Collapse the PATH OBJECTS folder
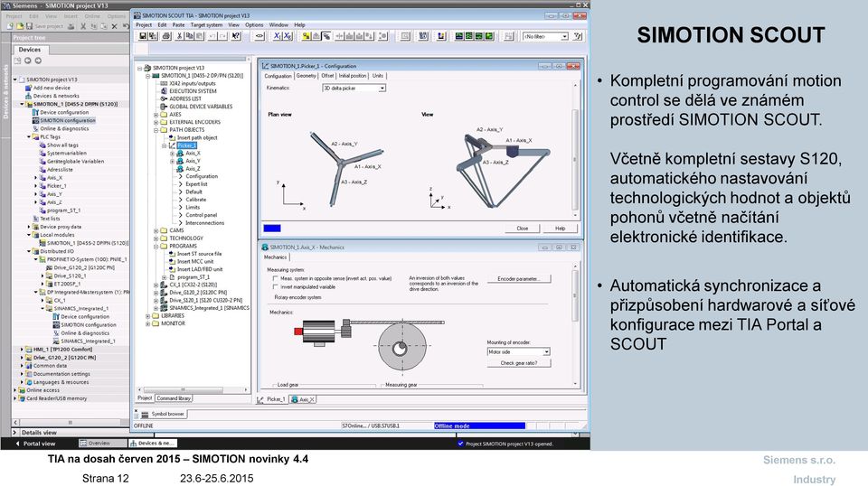This screenshot has height=486, width=868. point(156,130)
